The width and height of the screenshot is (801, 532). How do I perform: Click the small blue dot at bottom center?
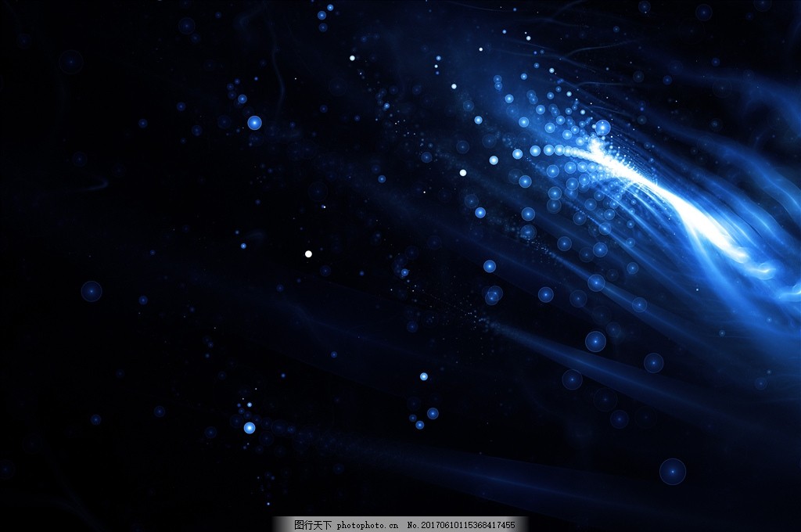(x=432, y=413)
